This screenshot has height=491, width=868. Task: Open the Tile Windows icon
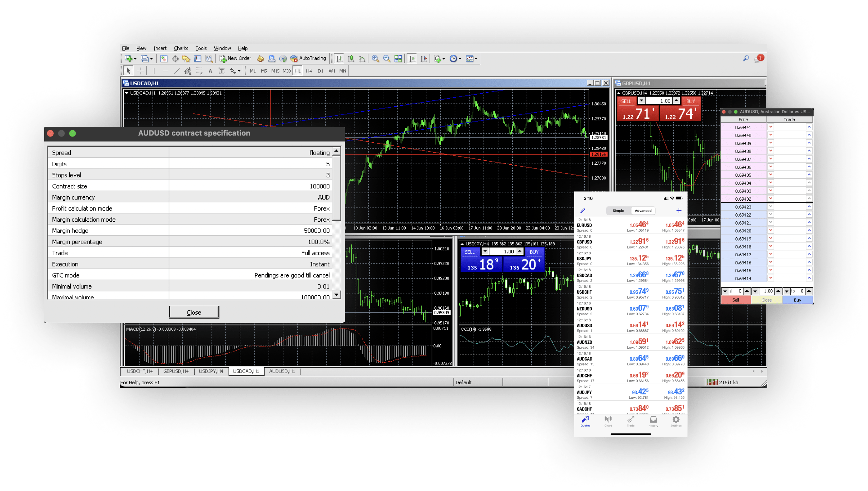click(398, 58)
